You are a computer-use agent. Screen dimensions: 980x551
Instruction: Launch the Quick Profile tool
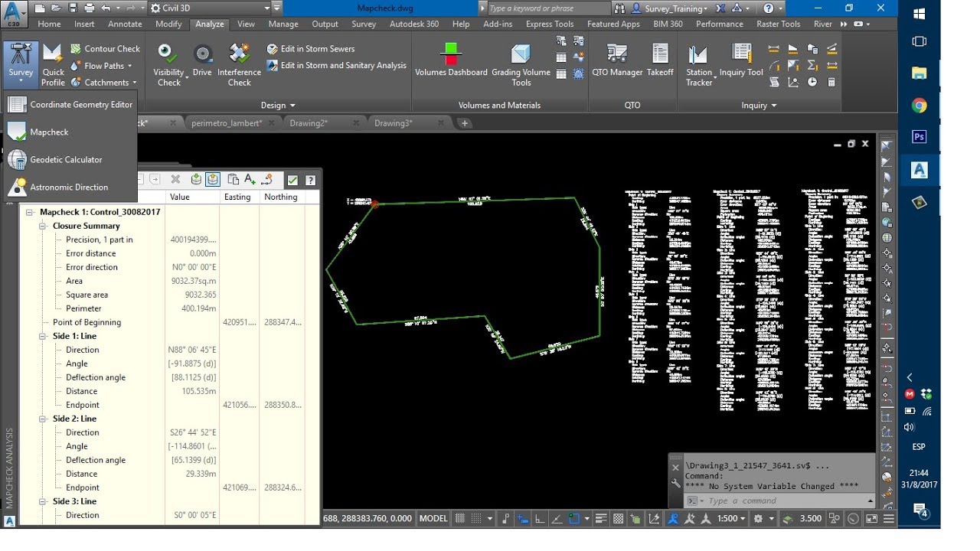click(x=53, y=65)
